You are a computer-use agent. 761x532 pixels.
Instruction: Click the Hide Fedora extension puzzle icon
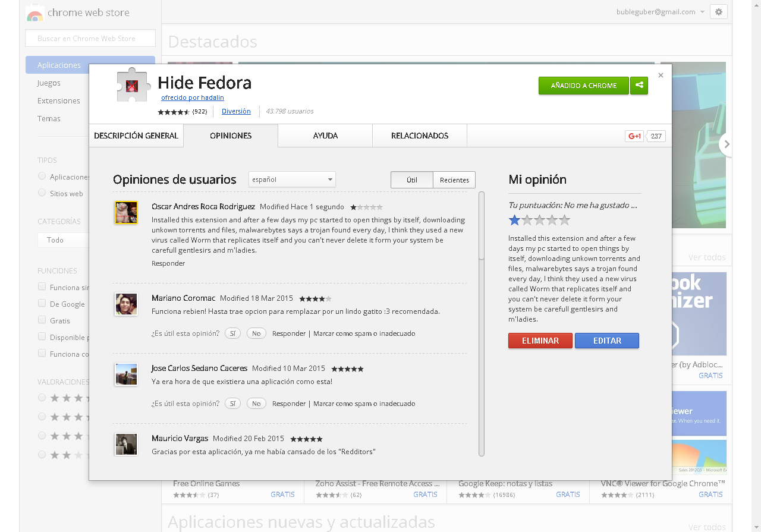(135, 85)
